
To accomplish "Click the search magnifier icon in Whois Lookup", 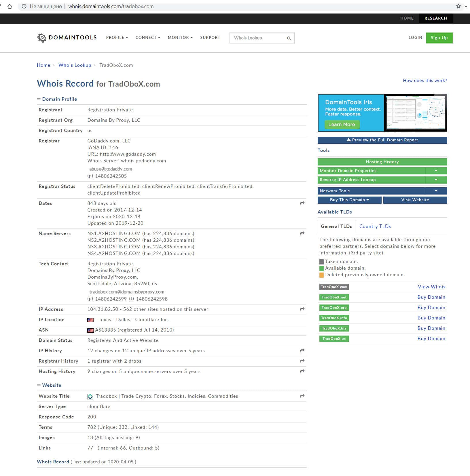I will click(x=289, y=38).
